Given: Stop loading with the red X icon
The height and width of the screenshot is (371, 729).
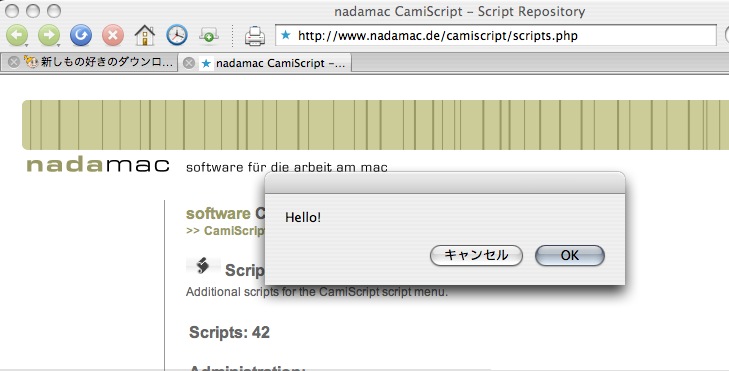Looking at the screenshot, I should pyautogui.click(x=113, y=35).
